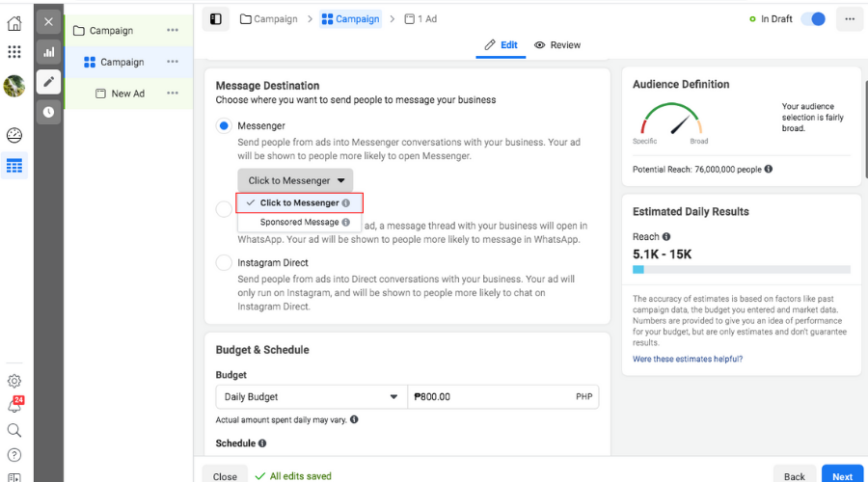Go to highlighted Campaign ad set breadcrumb
Viewport: 868px width, 482px height.
click(x=350, y=19)
